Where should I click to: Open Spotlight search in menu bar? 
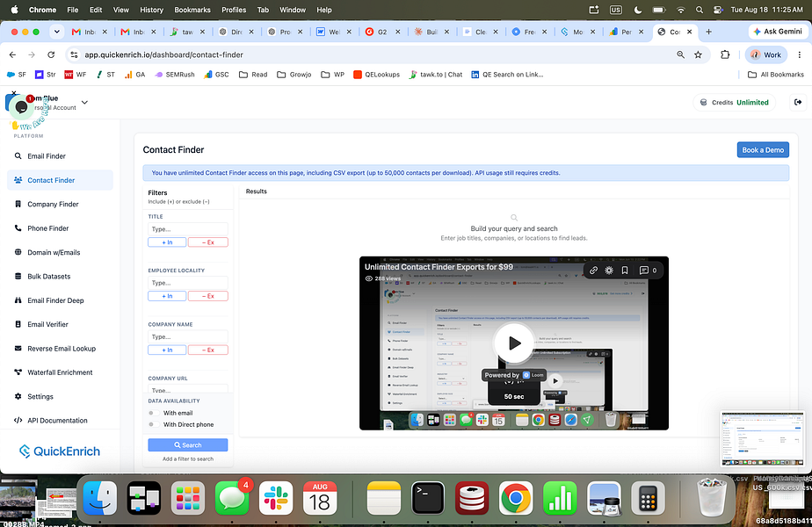pyautogui.click(x=700, y=10)
